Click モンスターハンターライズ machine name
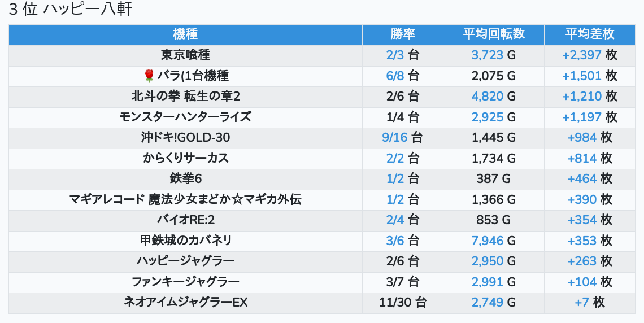Image resolution: width=644 pixels, height=323 pixels. click(185, 117)
